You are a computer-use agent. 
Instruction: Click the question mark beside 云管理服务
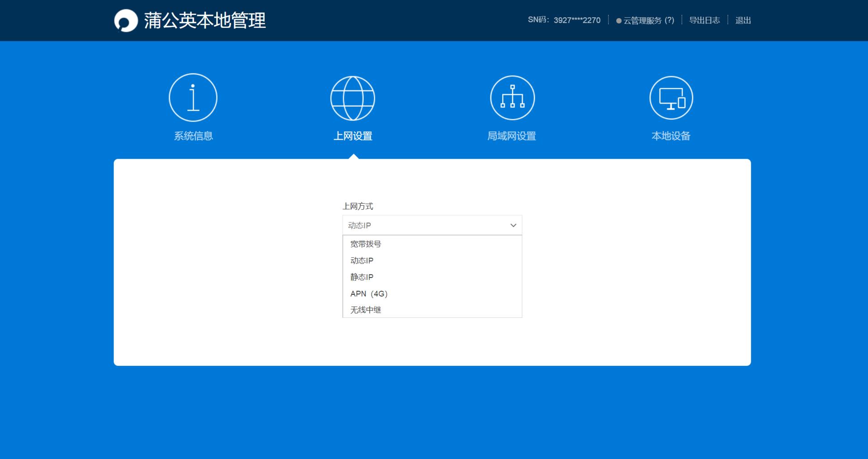[x=670, y=20]
